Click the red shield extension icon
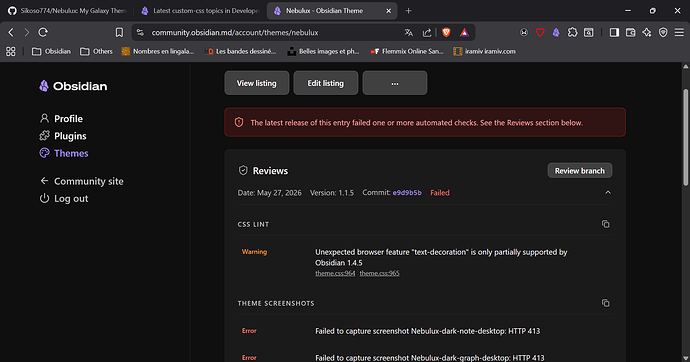 click(540, 32)
